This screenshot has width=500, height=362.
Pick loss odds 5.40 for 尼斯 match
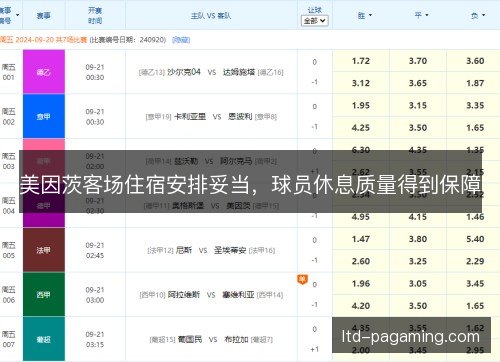(x=475, y=239)
